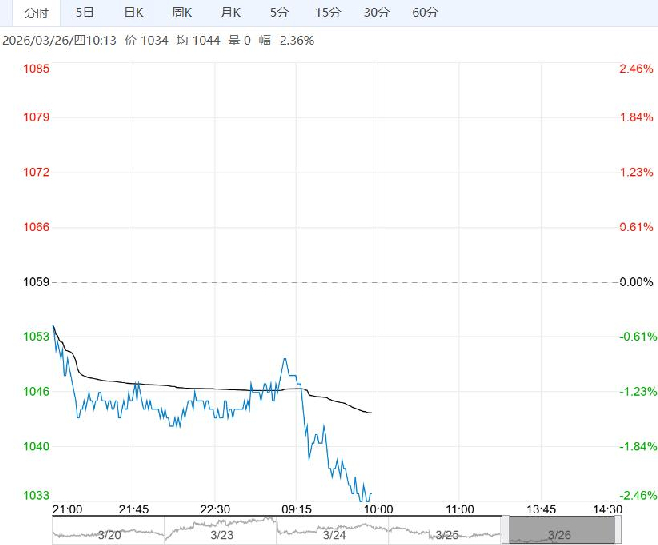658x545 pixels.
Task: Select the 5分 five-minute tab
Action: click(x=280, y=13)
